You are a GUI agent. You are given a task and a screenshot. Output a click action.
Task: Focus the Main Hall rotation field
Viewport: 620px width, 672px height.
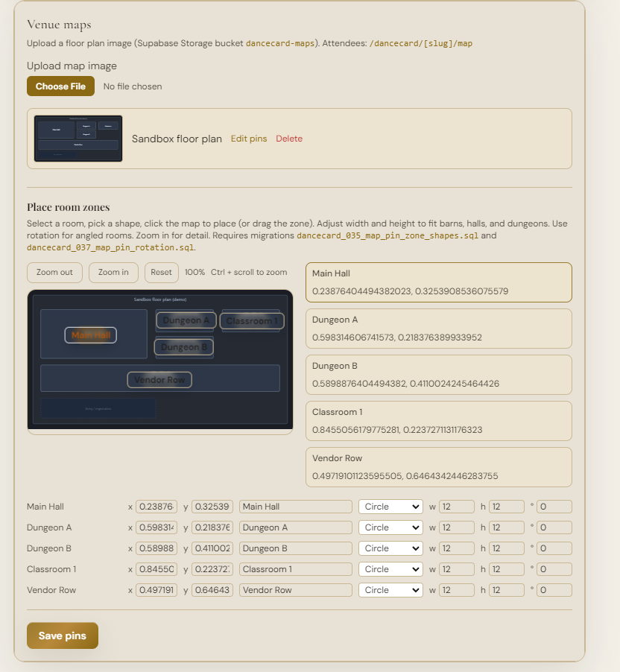point(554,507)
